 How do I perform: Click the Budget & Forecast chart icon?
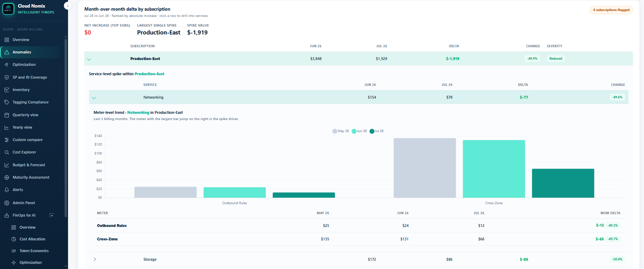(7, 165)
